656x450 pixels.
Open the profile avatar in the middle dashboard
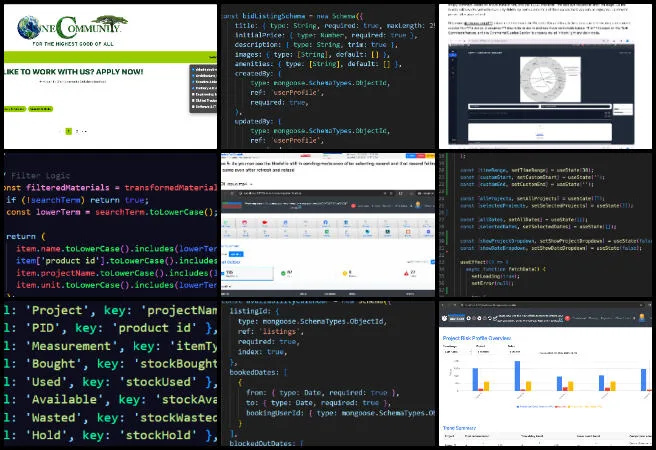tap(418, 205)
